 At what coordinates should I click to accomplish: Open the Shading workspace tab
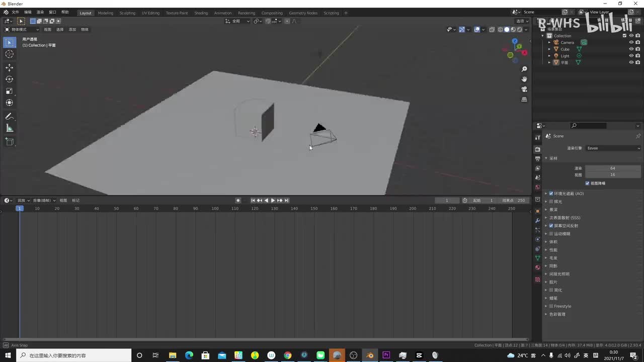coord(201,13)
